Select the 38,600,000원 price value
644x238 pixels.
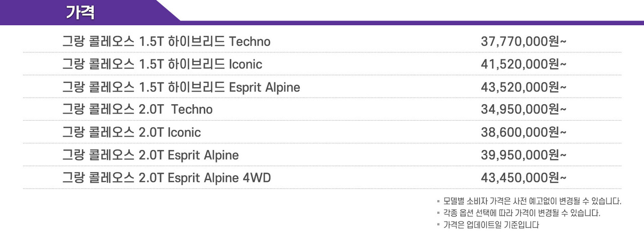click(524, 132)
